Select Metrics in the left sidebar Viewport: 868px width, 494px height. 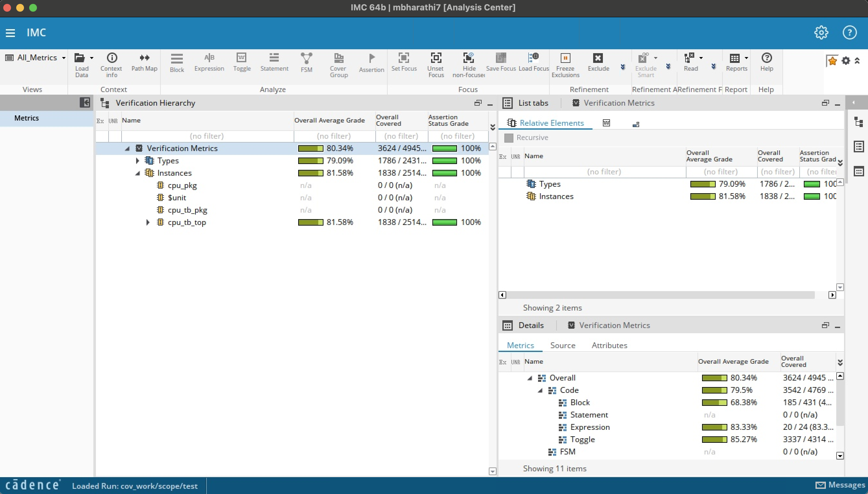pos(47,118)
